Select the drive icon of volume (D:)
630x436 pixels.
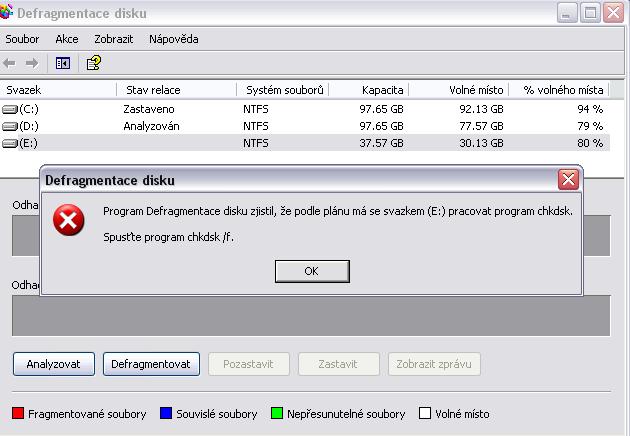pos(10,127)
